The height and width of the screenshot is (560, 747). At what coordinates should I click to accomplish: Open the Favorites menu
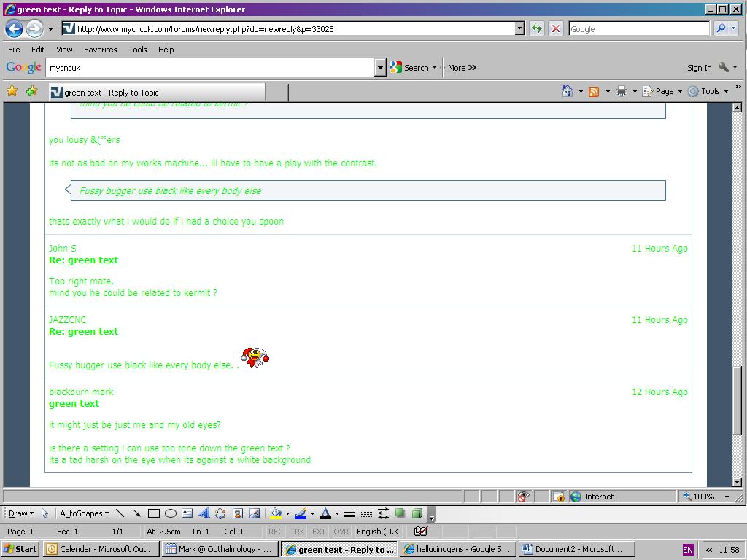tap(100, 50)
